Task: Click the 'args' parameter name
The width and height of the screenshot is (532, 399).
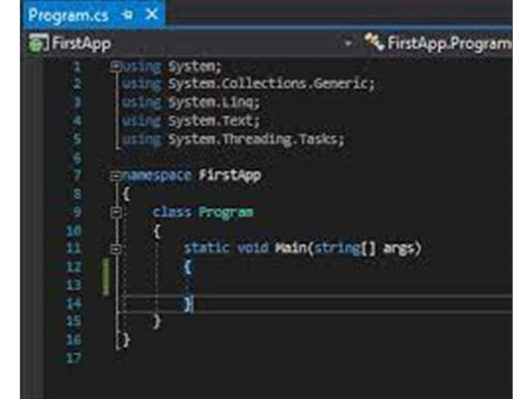Action: point(398,248)
